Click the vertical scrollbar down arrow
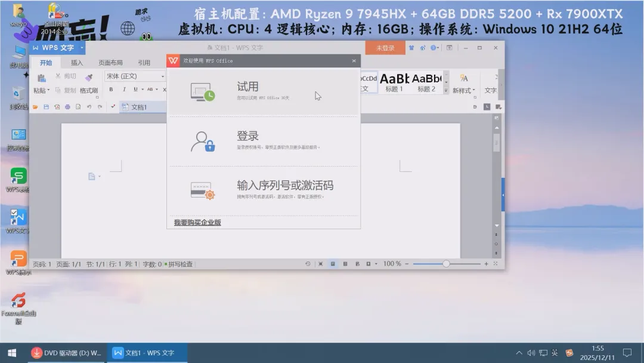The height and width of the screenshot is (363, 644). (497, 226)
